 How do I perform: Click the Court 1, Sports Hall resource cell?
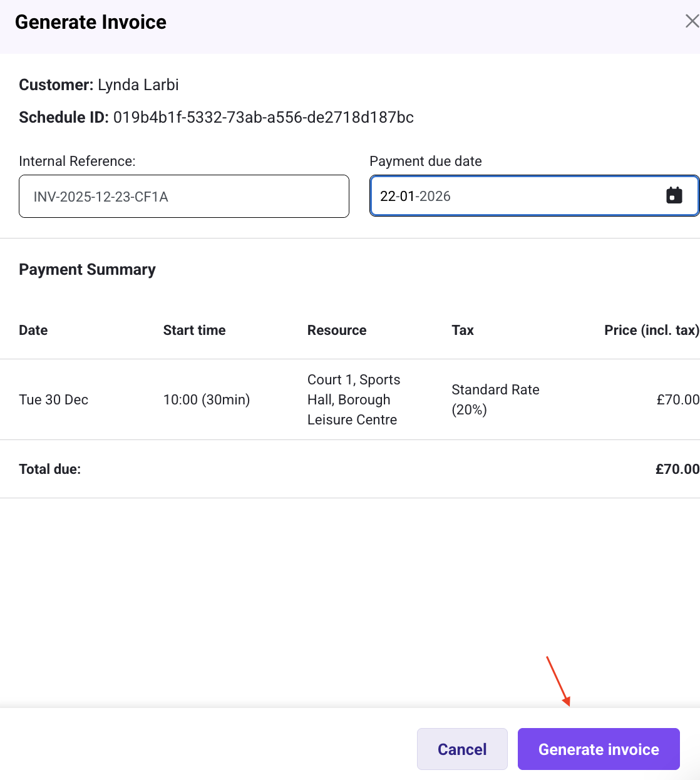(x=354, y=399)
